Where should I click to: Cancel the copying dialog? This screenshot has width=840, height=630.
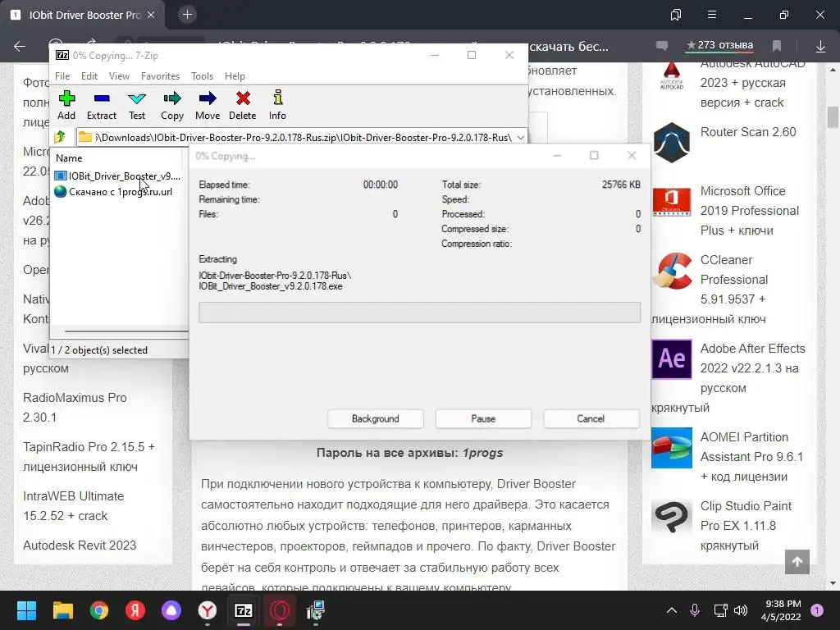[591, 419]
